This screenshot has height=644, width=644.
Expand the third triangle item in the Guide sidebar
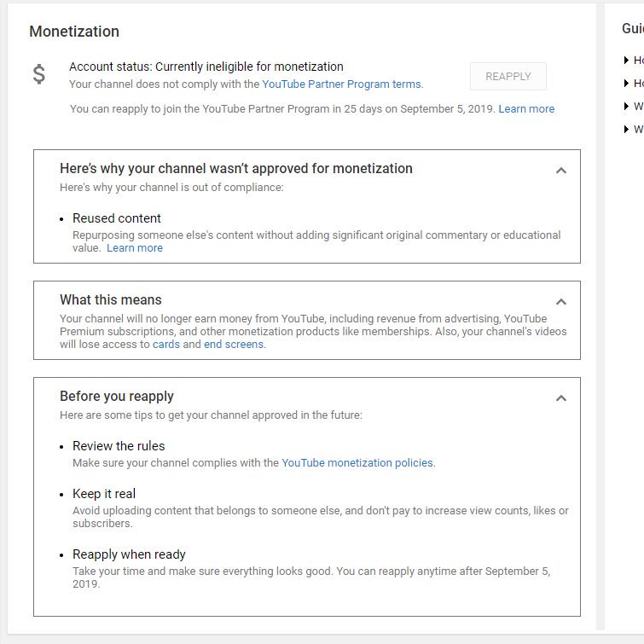click(x=626, y=107)
